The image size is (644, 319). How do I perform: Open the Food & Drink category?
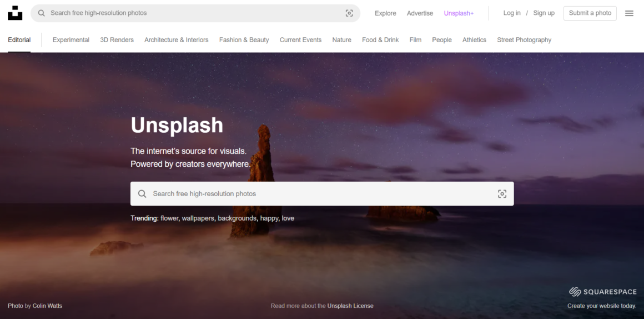tap(380, 40)
